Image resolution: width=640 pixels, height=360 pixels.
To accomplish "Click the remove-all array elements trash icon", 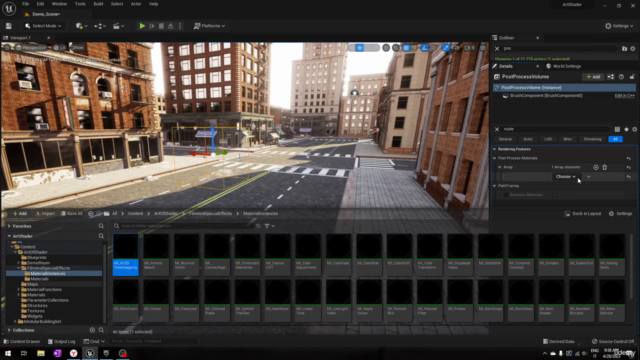I will tap(604, 167).
